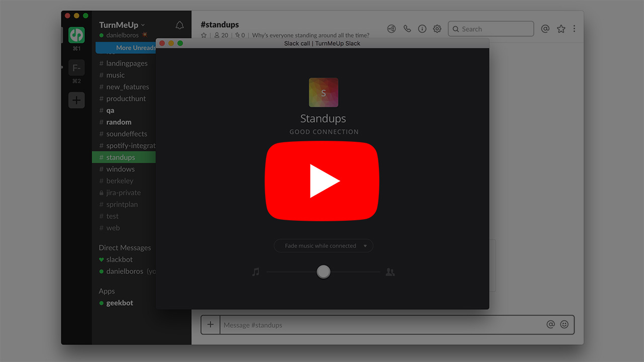Start a call with the phone icon
Screen dimensions: 644x362
(x=407, y=29)
